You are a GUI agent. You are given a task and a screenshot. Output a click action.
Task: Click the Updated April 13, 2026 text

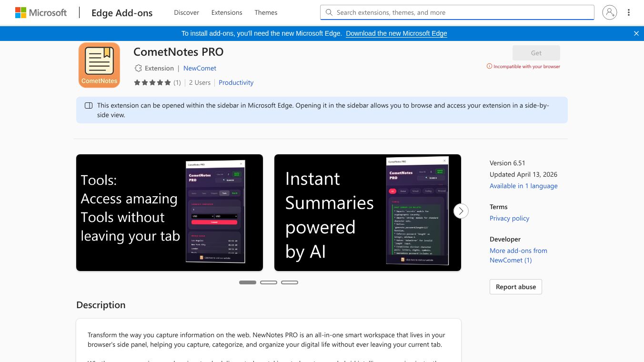523,174
